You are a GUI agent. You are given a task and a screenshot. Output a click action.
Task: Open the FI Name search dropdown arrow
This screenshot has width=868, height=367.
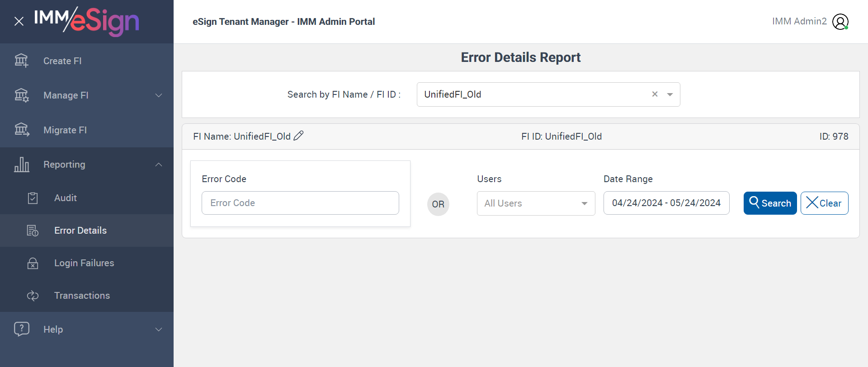pyautogui.click(x=670, y=94)
